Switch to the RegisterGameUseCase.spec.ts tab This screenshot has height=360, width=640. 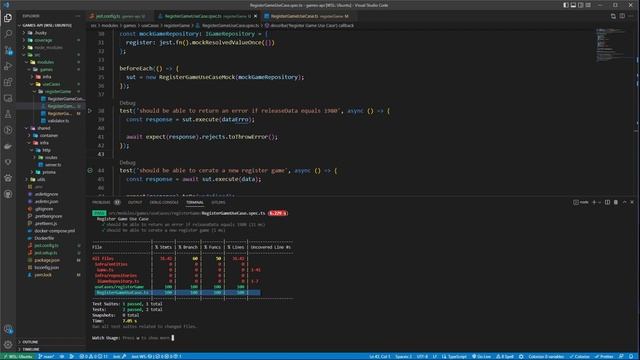(207, 16)
